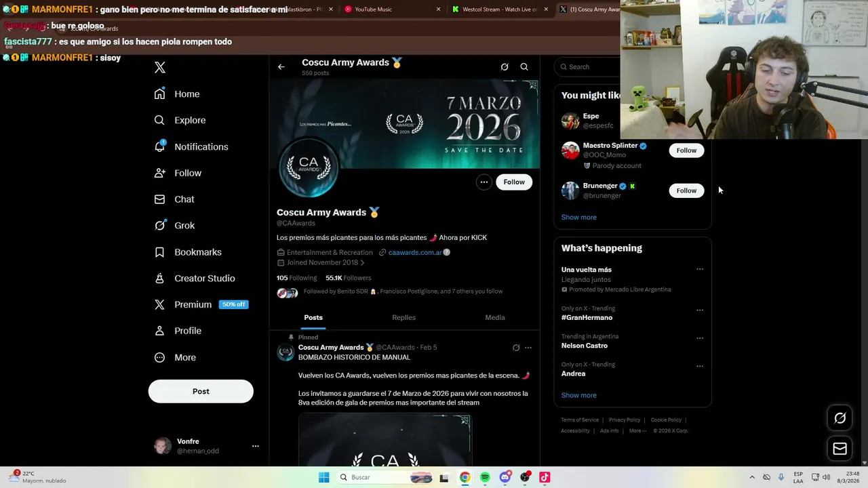Open options for Una vuelta más promotion
Image resolution: width=868 pixels, height=488 pixels.
tap(700, 269)
